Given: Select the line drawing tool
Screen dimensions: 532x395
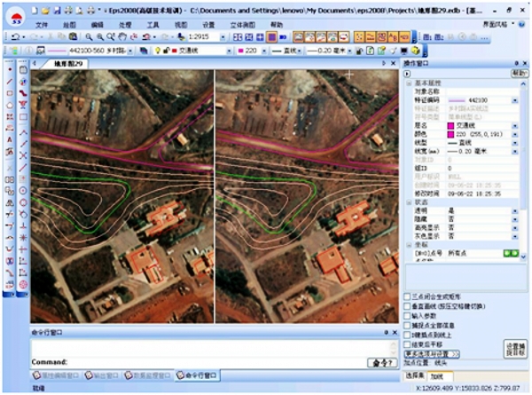Looking at the screenshot, I should tap(10, 81).
